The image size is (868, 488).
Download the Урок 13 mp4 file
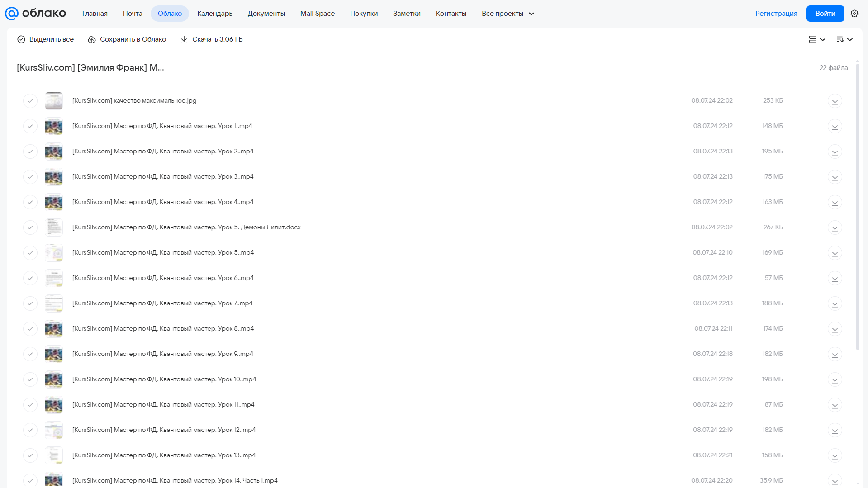pos(835,455)
